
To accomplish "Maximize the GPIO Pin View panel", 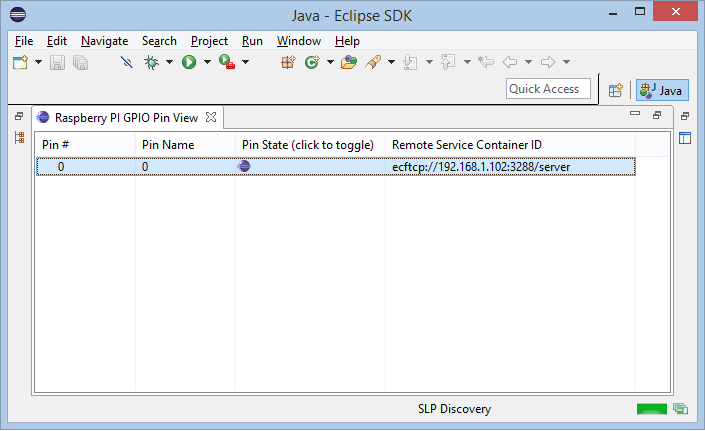I will click(x=657, y=115).
